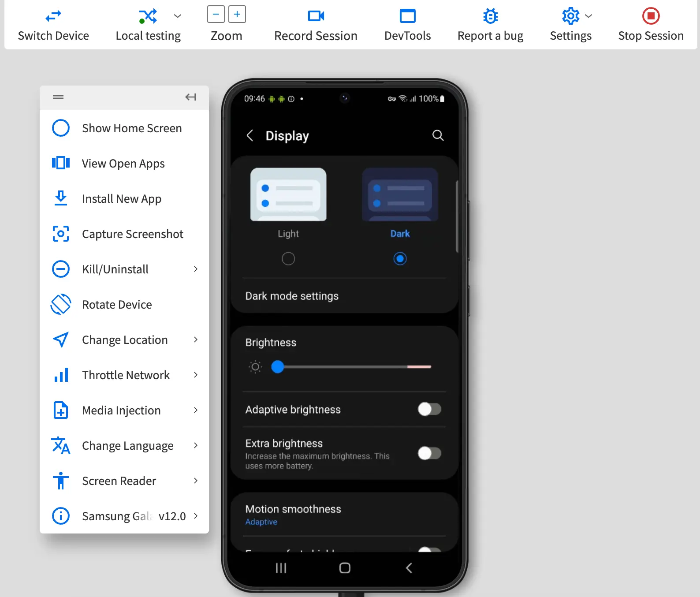The image size is (700, 597).
Task: Click the Rotate Device icon
Action: click(61, 304)
